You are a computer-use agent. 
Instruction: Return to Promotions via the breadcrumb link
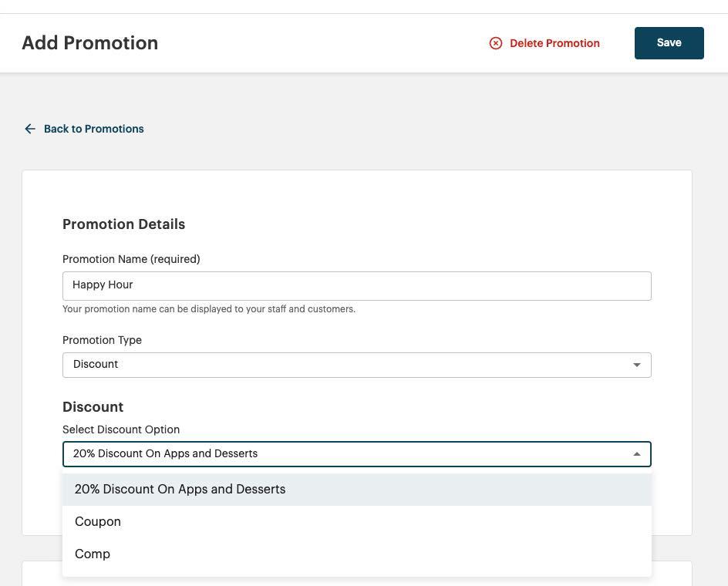coord(93,129)
